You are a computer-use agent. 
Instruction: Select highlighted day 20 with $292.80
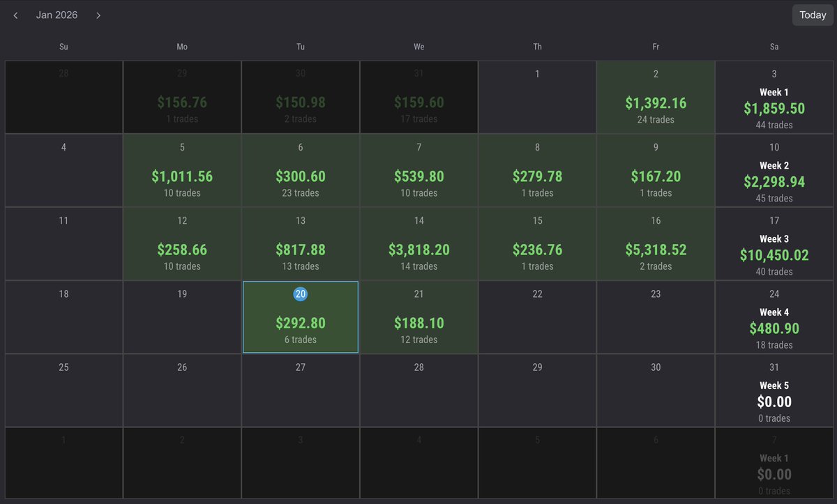click(x=301, y=317)
